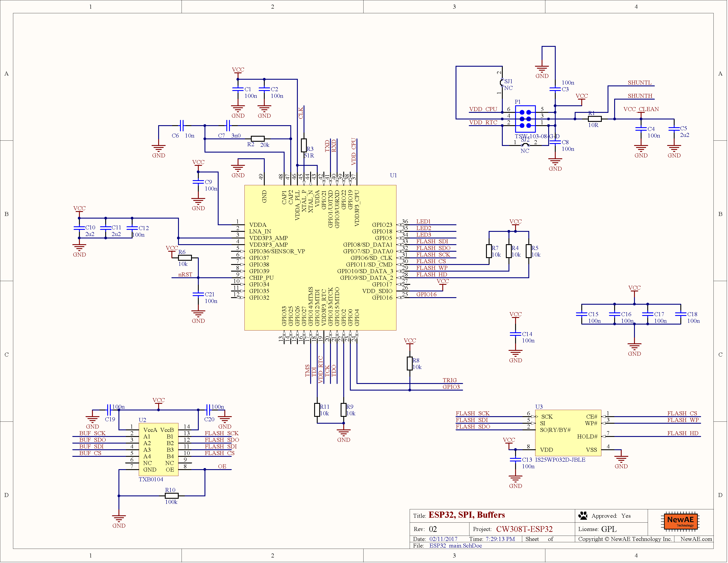Click capacitor C7 3n0 symbol
The height and width of the screenshot is (563, 728).
pyautogui.click(x=228, y=126)
